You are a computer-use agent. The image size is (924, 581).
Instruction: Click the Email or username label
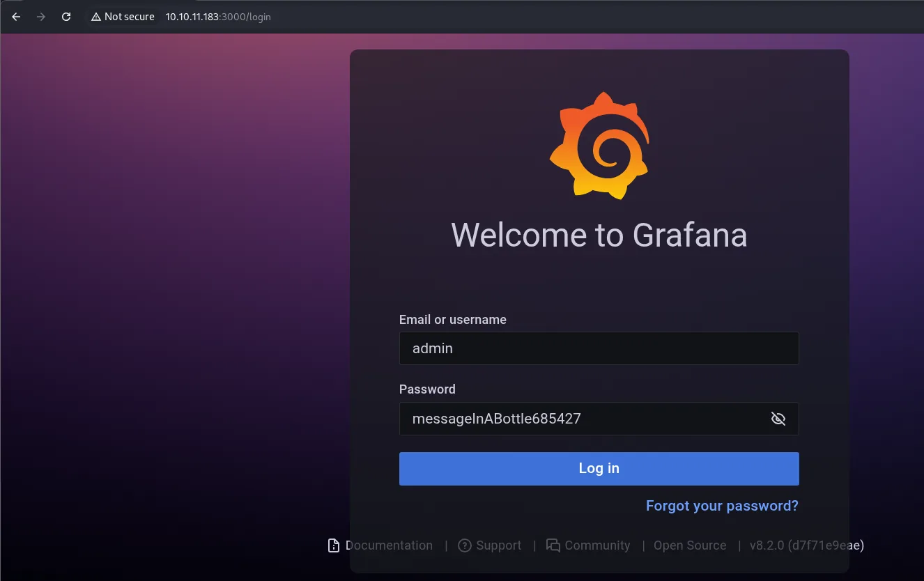tap(453, 320)
